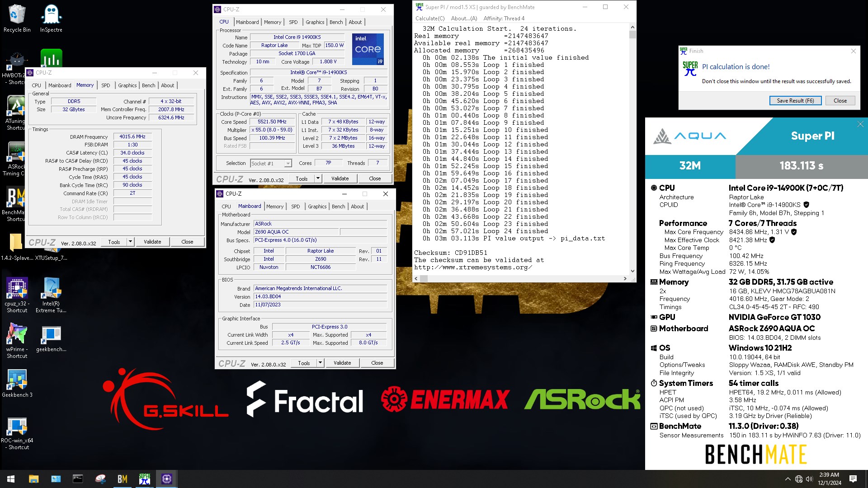
Task: Open the cpuz_x32 Shortcut icon
Action: (x=17, y=295)
